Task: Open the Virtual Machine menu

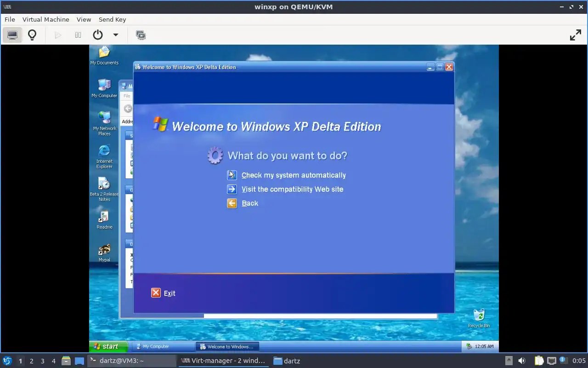Action: [46, 19]
